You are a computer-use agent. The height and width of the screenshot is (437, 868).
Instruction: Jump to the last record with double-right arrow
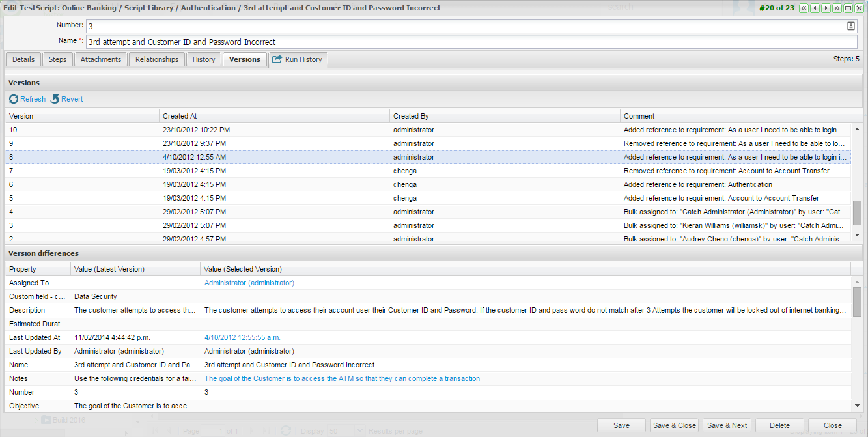(x=837, y=8)
